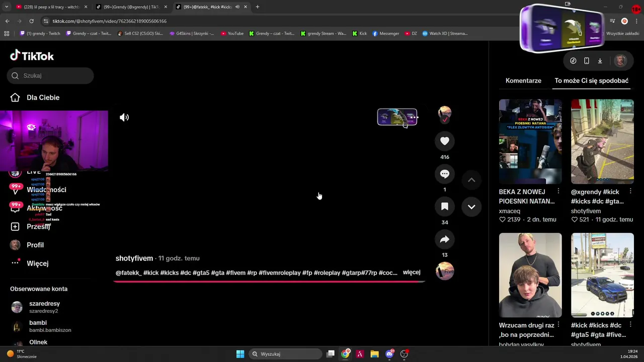Click the TikTok coins icon in top pill
The height and width of the screenshot is (362, 644).
[573, 61]
